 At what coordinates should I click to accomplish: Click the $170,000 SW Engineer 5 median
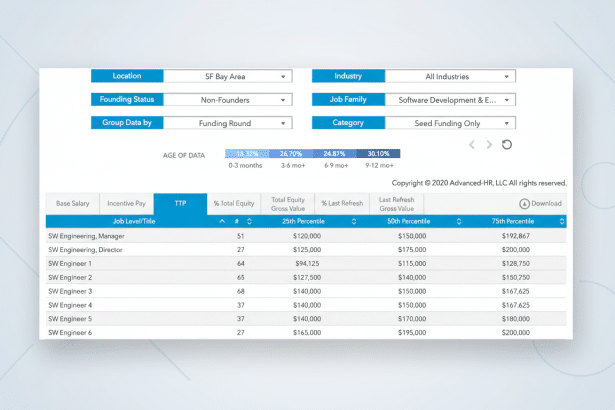(x=412, y=319)
